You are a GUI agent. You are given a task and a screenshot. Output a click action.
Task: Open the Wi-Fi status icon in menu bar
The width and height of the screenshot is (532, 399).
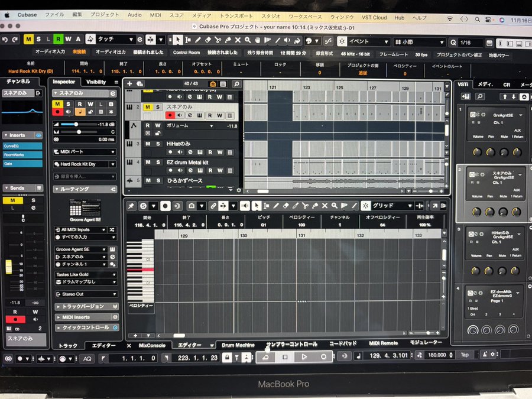[450, 19]
